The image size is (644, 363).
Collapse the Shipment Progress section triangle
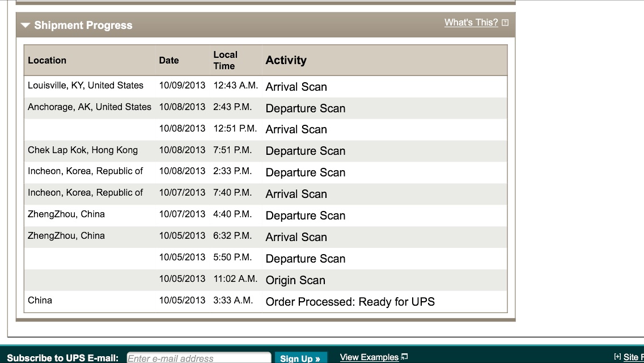click(x=26, y=25)
